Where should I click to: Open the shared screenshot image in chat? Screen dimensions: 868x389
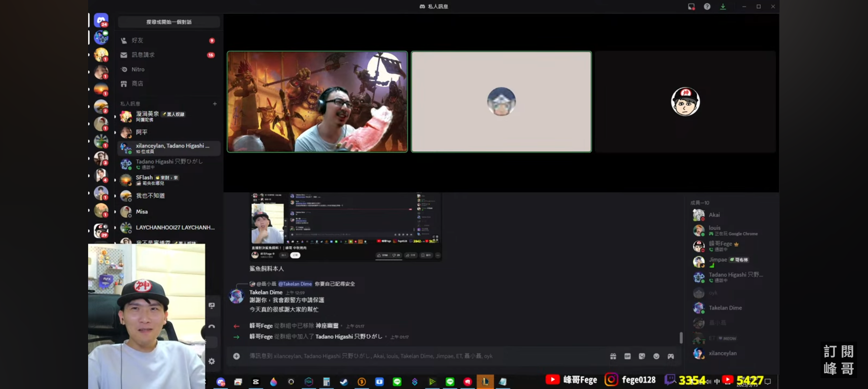[346, 227]
